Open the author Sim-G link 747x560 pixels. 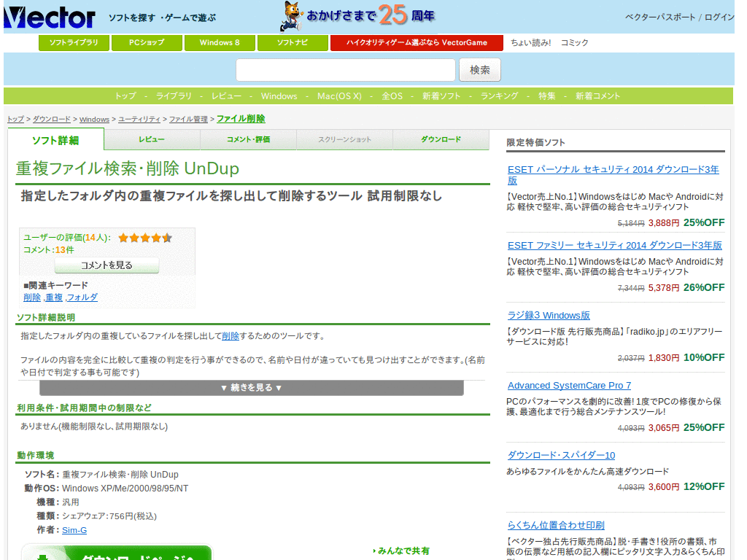tap(74, 530)
